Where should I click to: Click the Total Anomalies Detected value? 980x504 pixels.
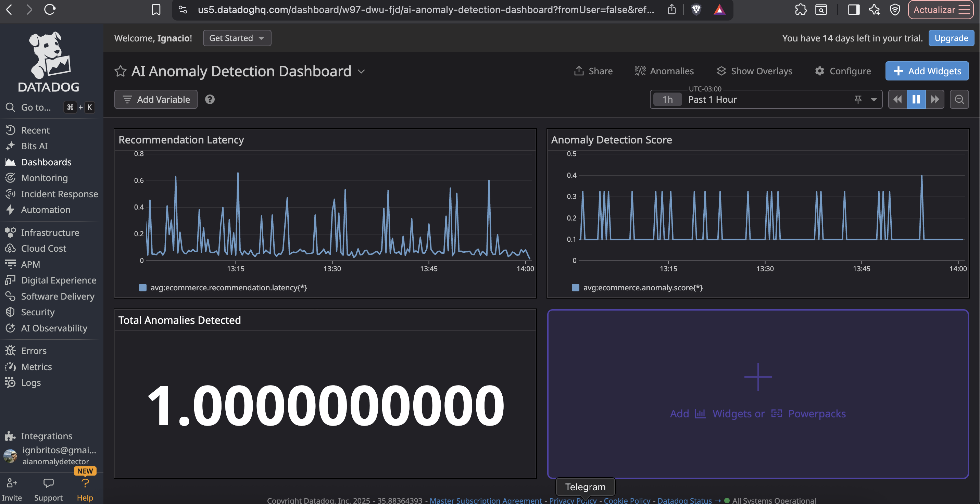(x=325, y=405)
